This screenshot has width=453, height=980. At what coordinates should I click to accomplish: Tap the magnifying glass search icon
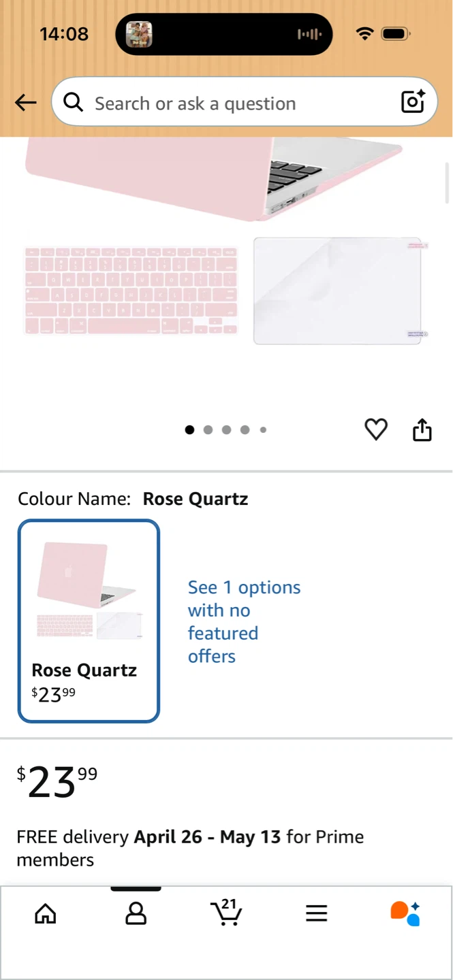pyautogui.click(x=74, y=103)
